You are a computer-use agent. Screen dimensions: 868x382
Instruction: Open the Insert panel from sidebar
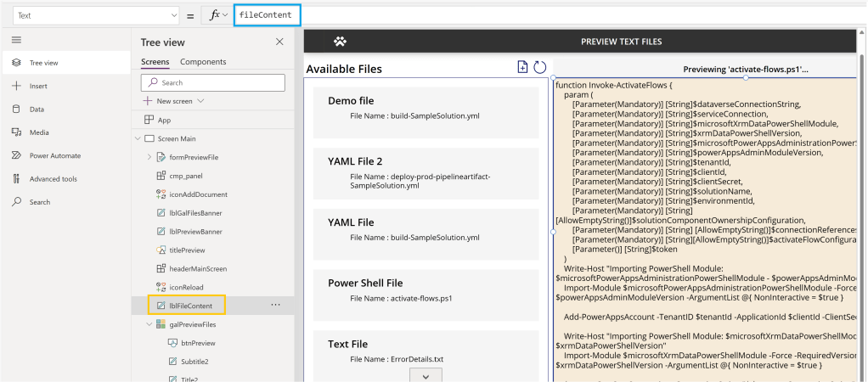coord(38,86)
